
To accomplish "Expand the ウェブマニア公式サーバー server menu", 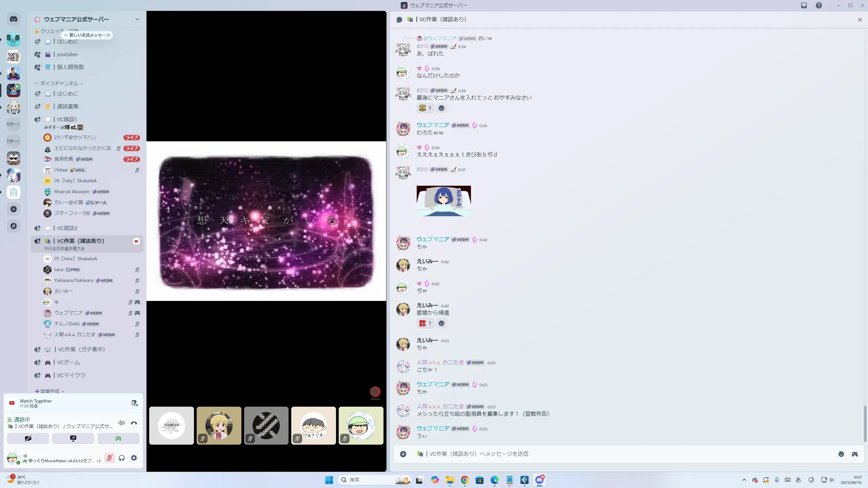I will [137, 19].
